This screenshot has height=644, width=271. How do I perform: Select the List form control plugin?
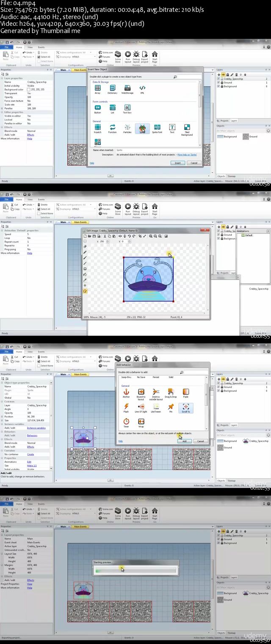(x=112, y=109)
